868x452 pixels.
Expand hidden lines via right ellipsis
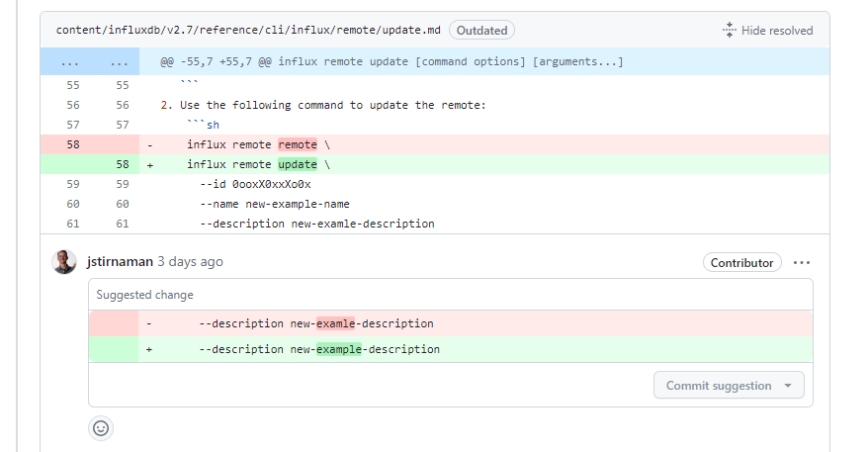[120, 62]
